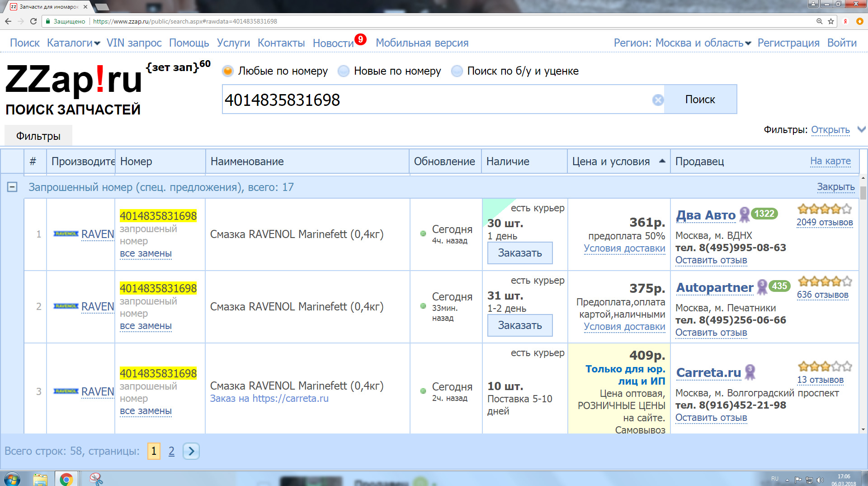The image size is (868, 486).
Task: Click green 435 rating badge
Action: pos(779,286)
